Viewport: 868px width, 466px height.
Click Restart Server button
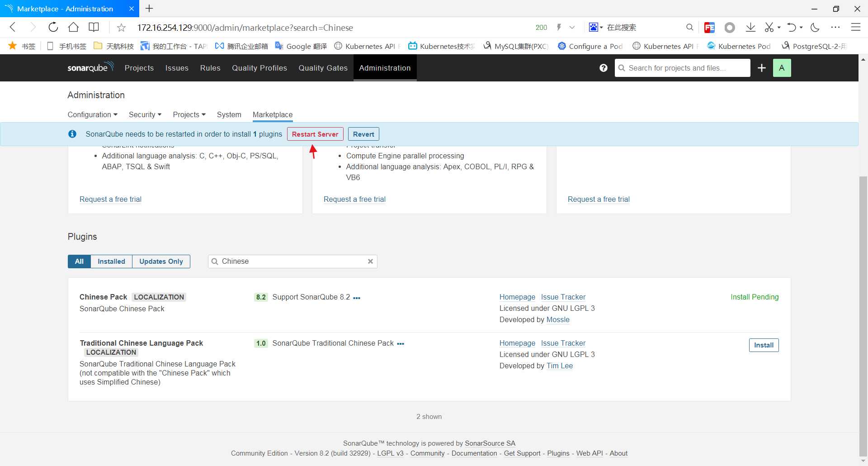[315, 134]
